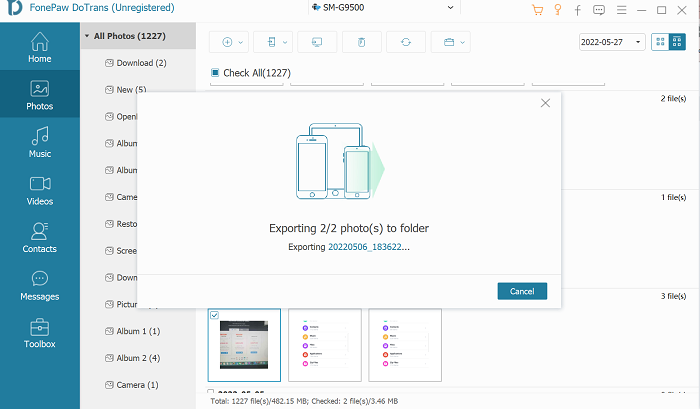The width and height of the screenshot is (700, 409).
Task: Expand the briefcase toolbar dropdown arrow
Action: (x=462, y=42)
